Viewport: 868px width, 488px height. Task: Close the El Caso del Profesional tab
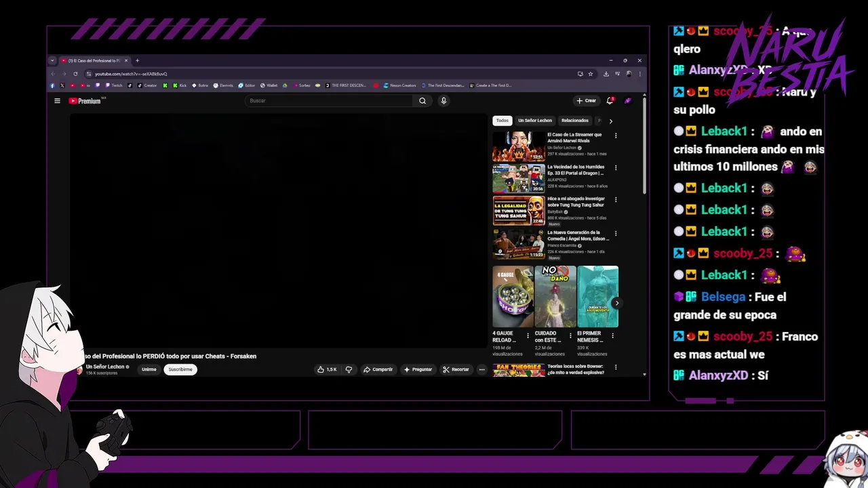126,60
